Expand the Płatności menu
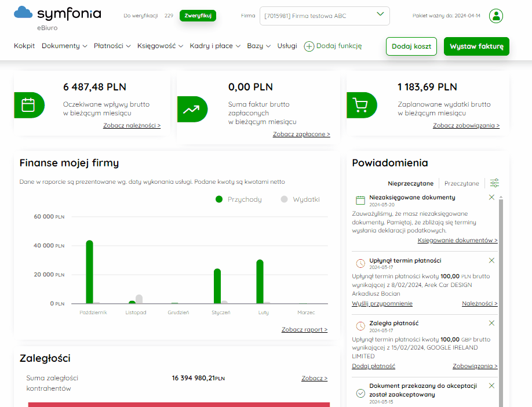 pyautogui.click(x=112, y=46)
